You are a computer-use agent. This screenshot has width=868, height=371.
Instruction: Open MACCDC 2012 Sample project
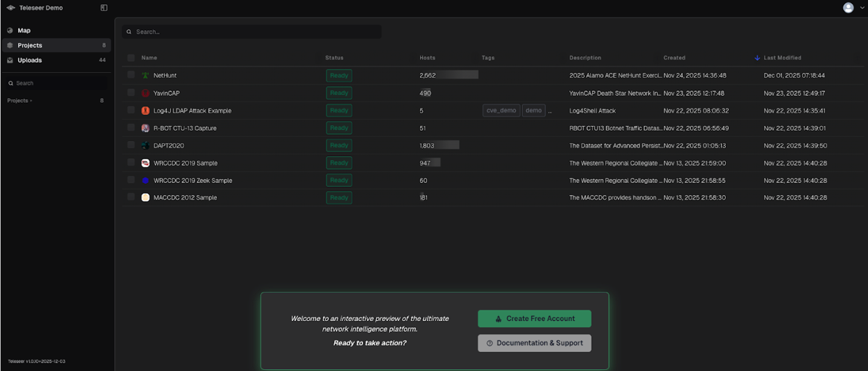point(185,197)
